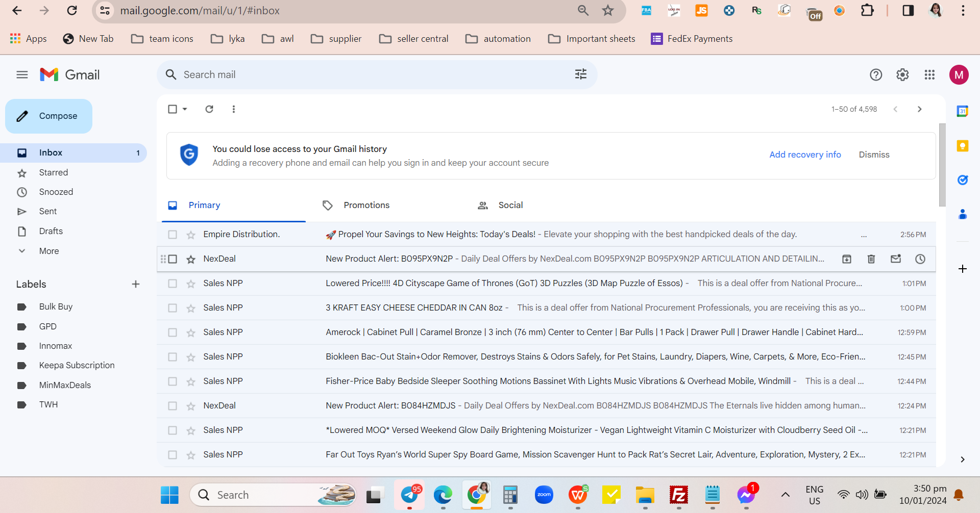Open Gmail Settings gear icon
This screenshot has height=513, width=980.
coord(902,75)
